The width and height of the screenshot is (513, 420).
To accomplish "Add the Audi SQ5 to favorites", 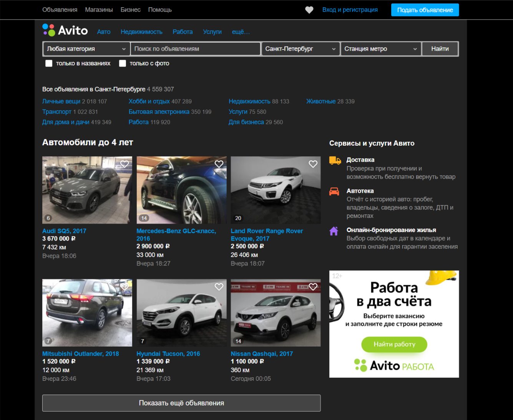I will [124, 164].
